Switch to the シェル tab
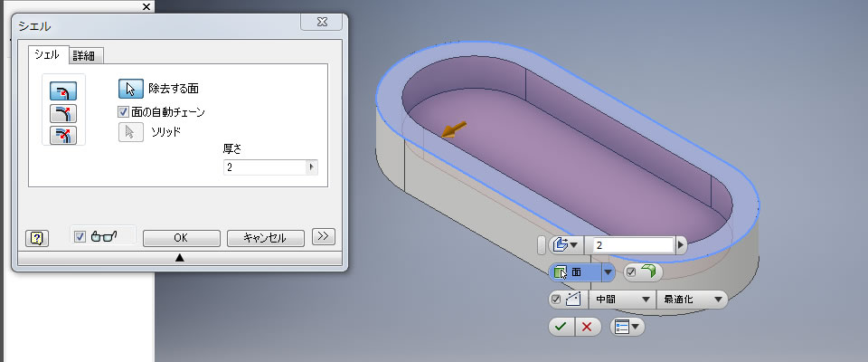 pos(46,55)
